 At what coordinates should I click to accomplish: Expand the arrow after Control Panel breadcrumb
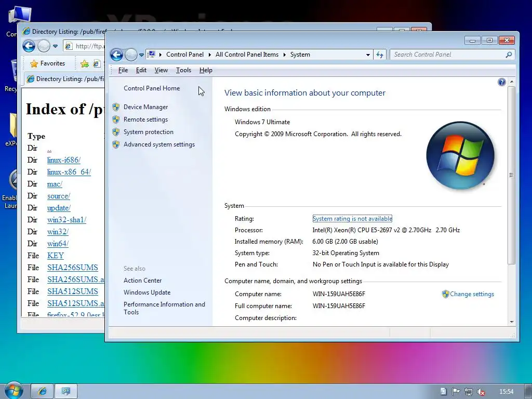click(210, 55)
